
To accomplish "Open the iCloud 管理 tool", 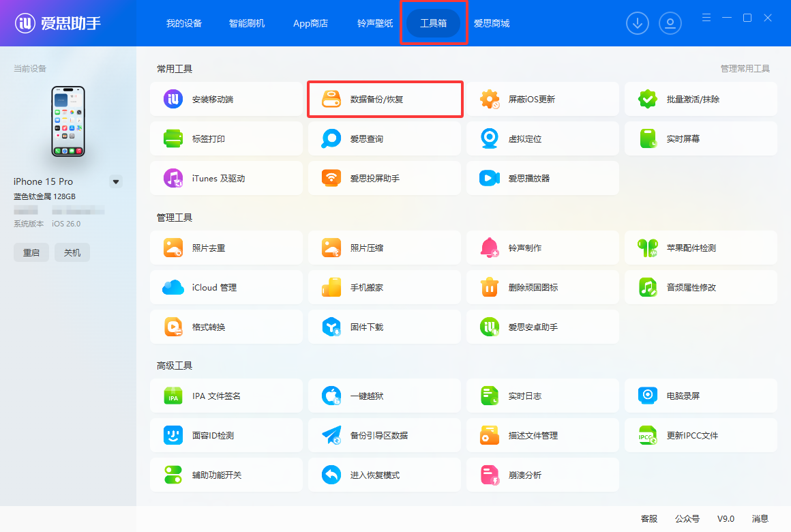I will (226, 288).
